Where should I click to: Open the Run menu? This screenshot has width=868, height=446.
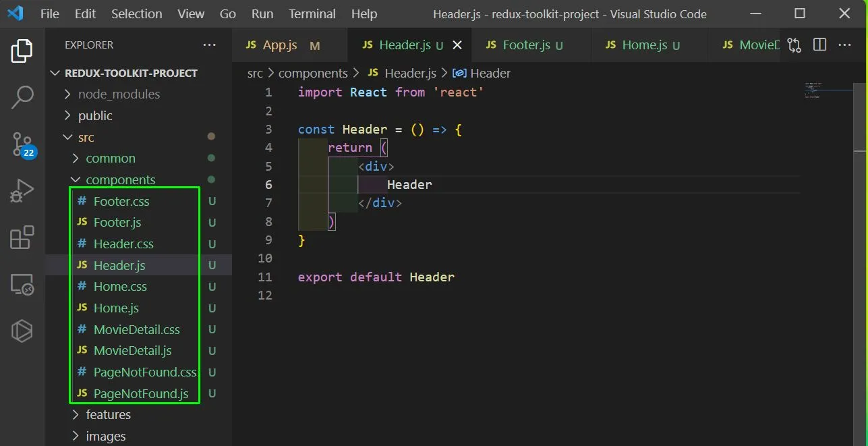pos(262,13)
